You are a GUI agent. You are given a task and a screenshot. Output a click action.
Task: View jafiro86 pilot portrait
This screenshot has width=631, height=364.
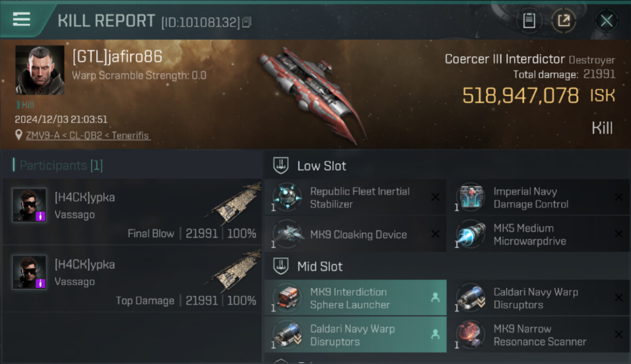[x=40, y=70]
